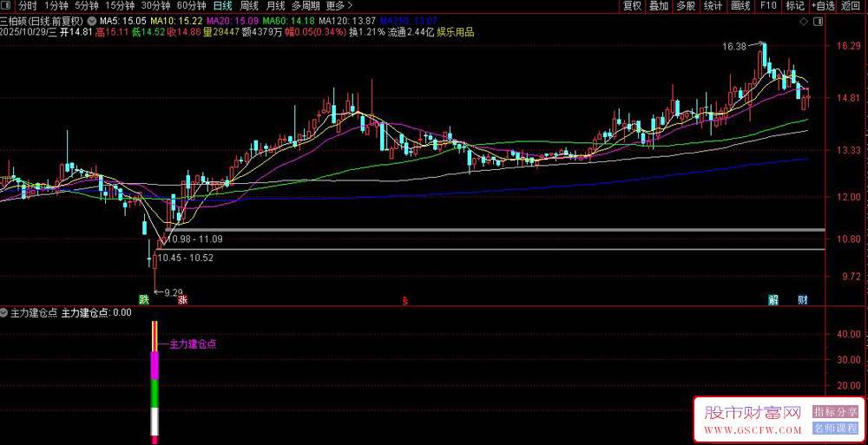Click the MA5: 15.05 label
Screen dimensions: 868x445
point(122,22)
